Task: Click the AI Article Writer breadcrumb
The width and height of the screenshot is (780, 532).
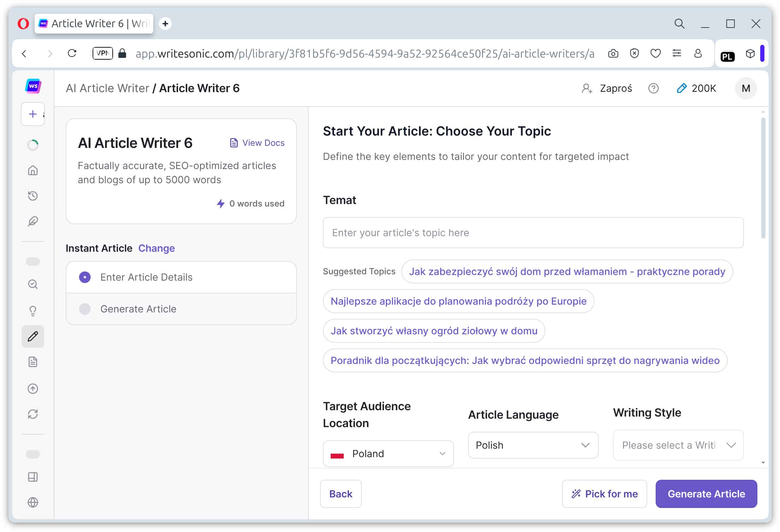Action: [x=107, y=88]
